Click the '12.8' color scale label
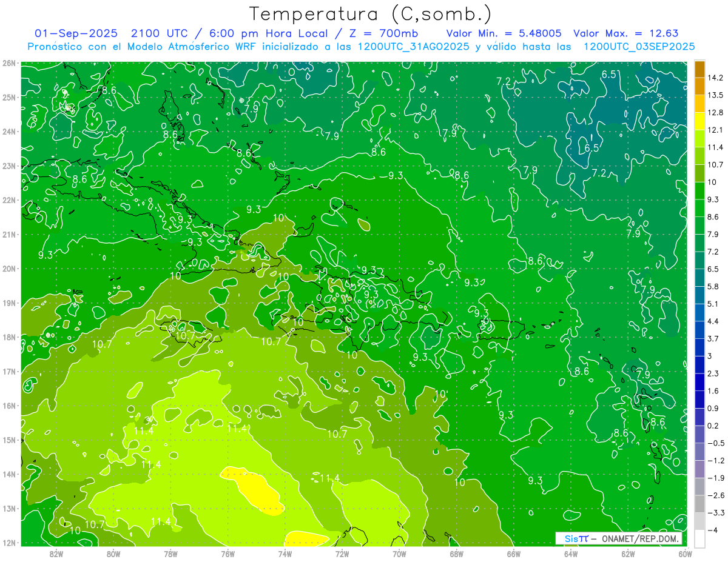 (x=716, y=112)
